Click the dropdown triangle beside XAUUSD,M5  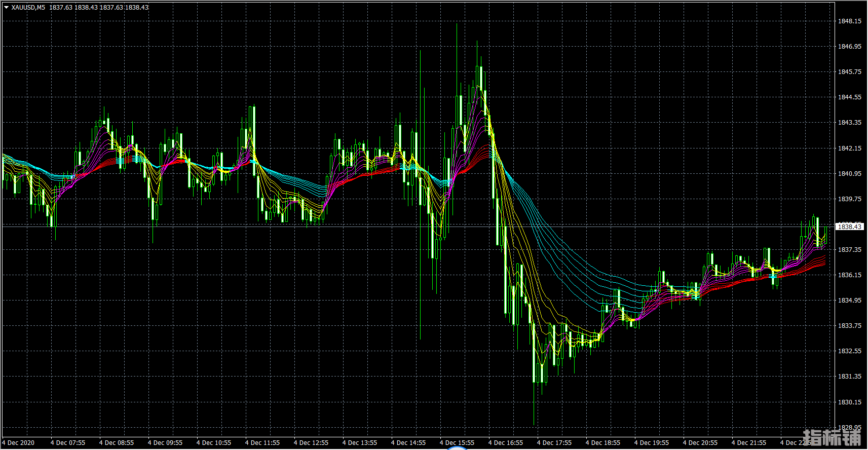(6, 8)
